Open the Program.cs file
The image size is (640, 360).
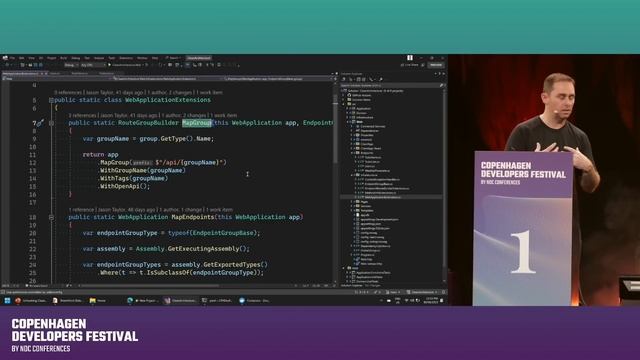click(367, 255)
